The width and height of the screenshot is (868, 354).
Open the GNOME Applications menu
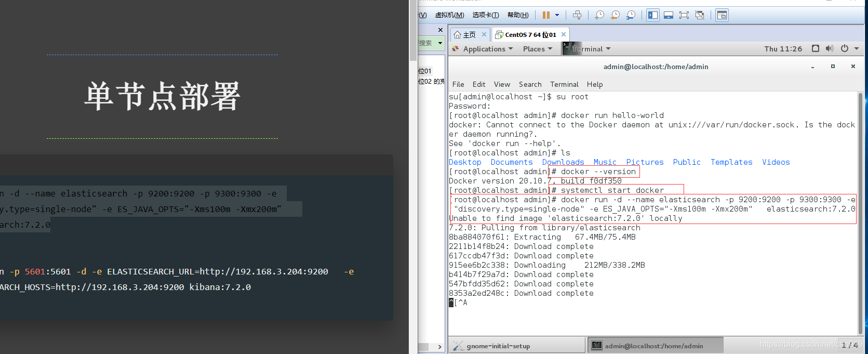(484, 49)
